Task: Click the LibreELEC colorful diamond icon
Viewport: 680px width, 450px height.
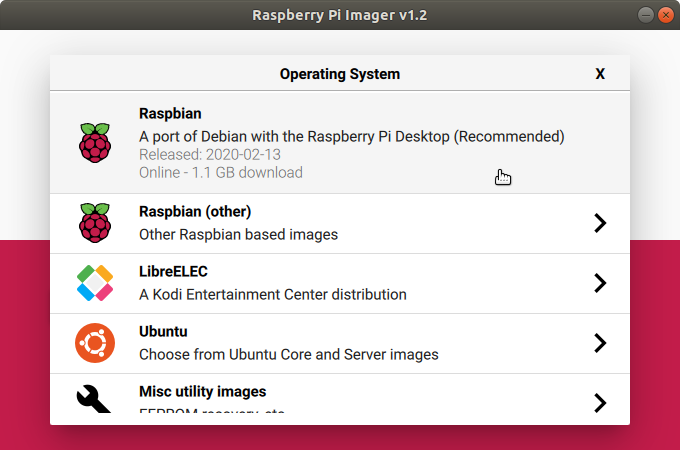Action: click(95, 283)
